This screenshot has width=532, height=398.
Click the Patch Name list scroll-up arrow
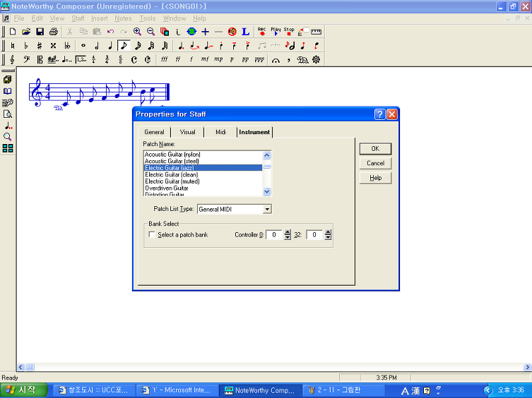click(x=266, y=155)
